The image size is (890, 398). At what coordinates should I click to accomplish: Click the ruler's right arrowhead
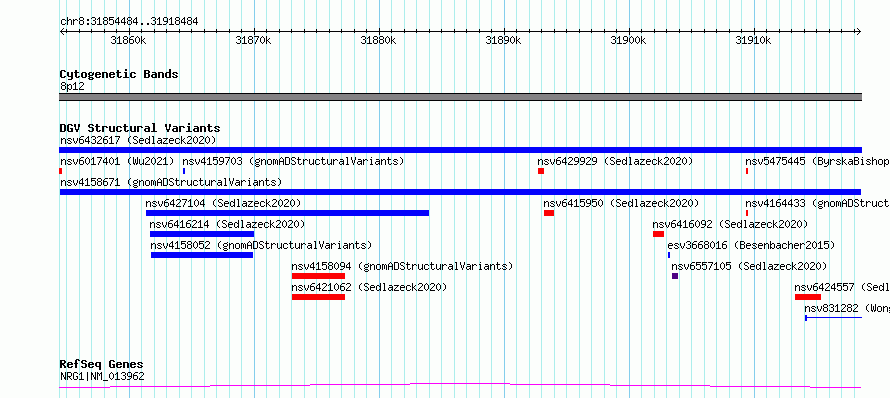[859, 32]
